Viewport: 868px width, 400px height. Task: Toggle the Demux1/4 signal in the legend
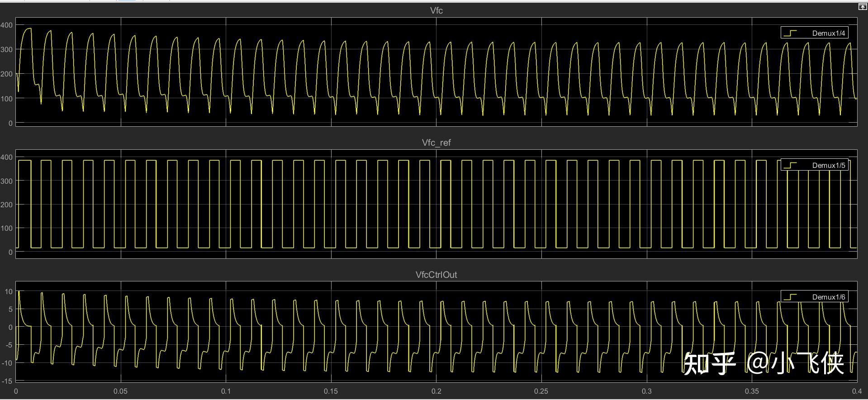coord(814,33)
